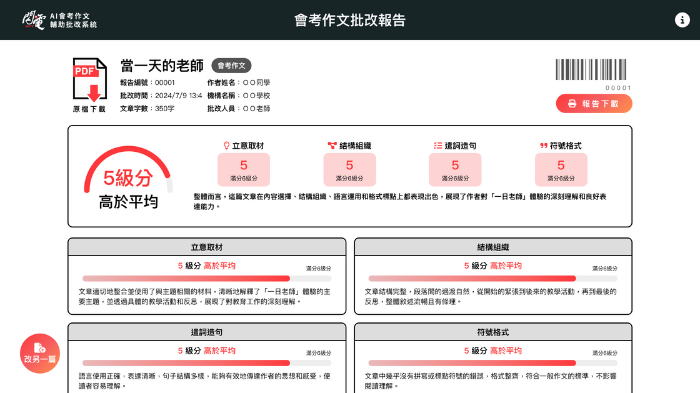Click the AI會考作文 system logo
The width and height of the screenshot is (700, 393).
[x=59, y=20]
